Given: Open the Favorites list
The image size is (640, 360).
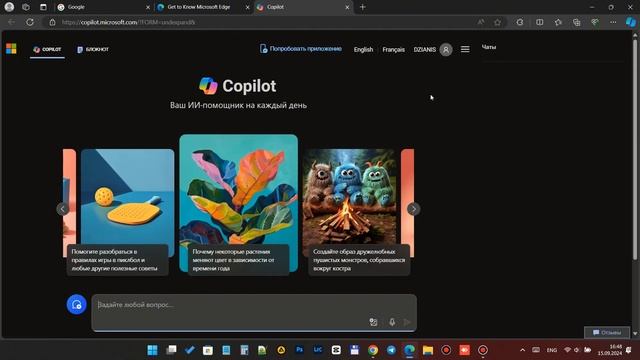Looking at the screenshot, I should tap(558, 22).
